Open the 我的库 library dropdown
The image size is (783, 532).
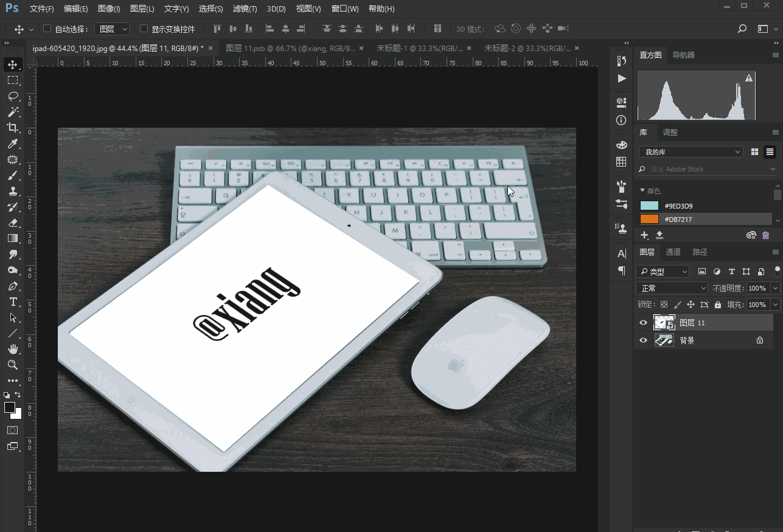691,152
